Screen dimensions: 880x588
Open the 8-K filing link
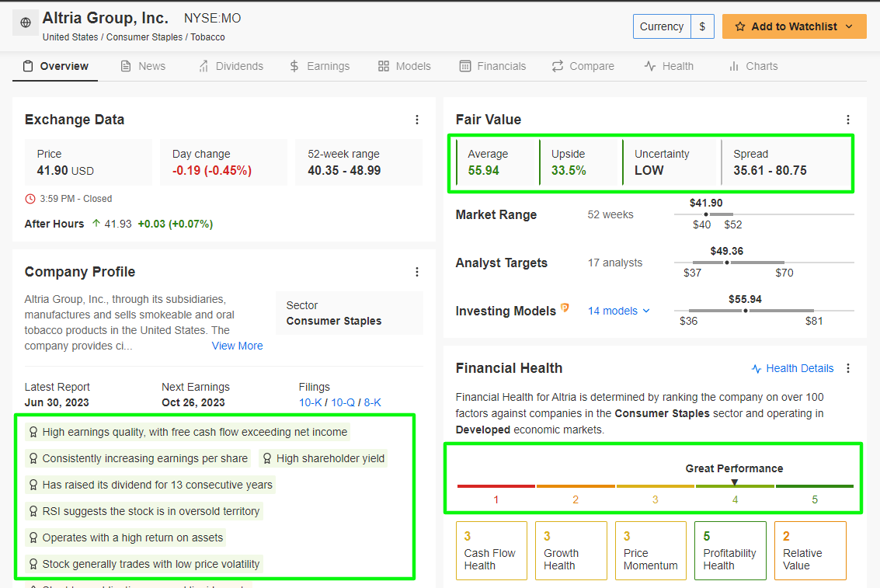click(x=372, y=402)
